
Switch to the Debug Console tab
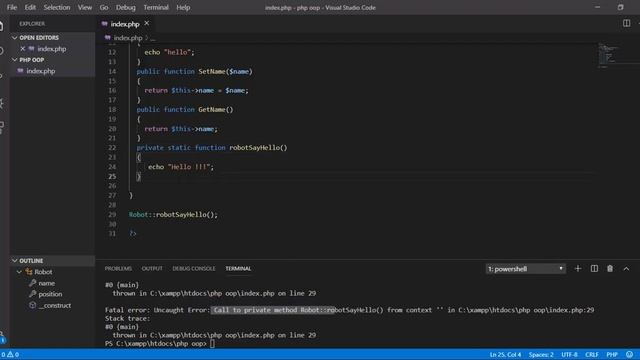[193, 269]
